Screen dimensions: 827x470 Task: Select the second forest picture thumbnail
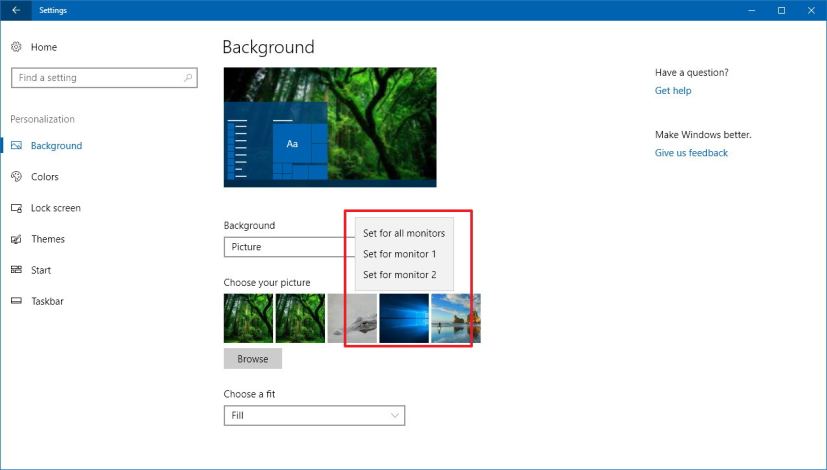301,318
